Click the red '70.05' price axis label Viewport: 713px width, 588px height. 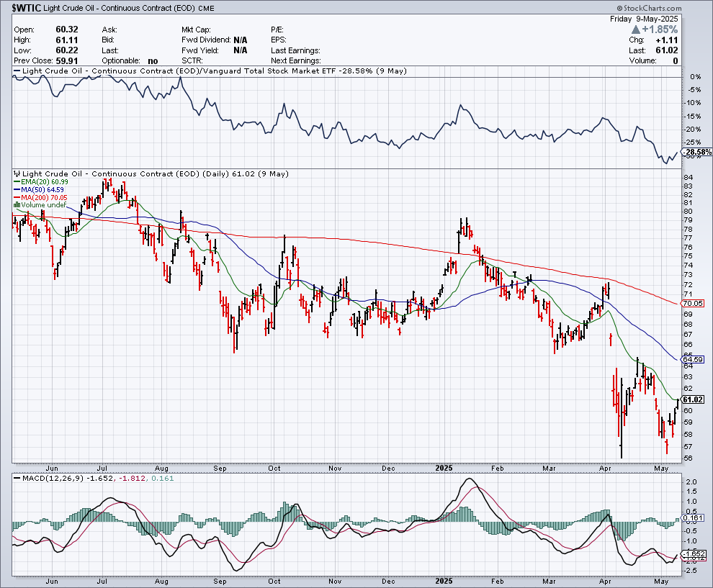pyautogui.click(x=693, y=303)
